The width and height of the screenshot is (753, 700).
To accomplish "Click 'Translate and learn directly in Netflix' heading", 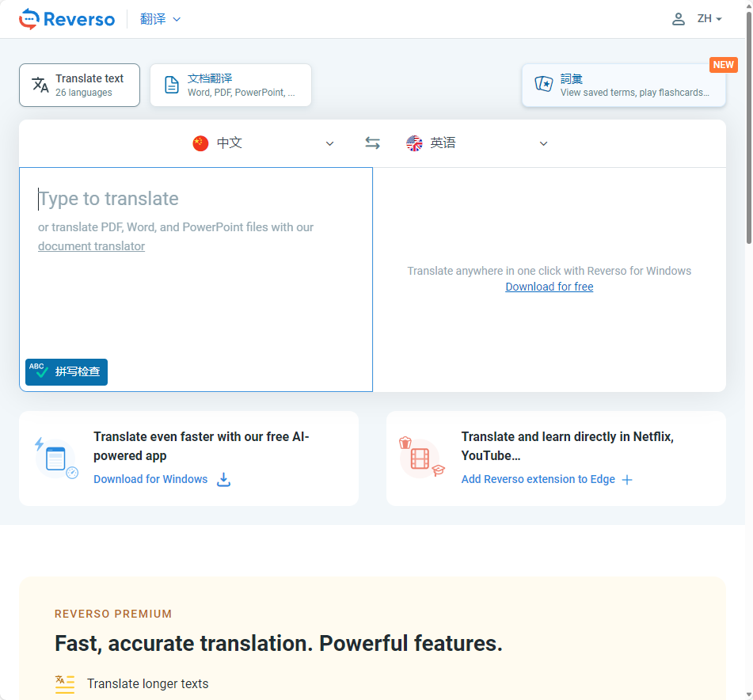I will pyautogui.click(x=568, y=446).
